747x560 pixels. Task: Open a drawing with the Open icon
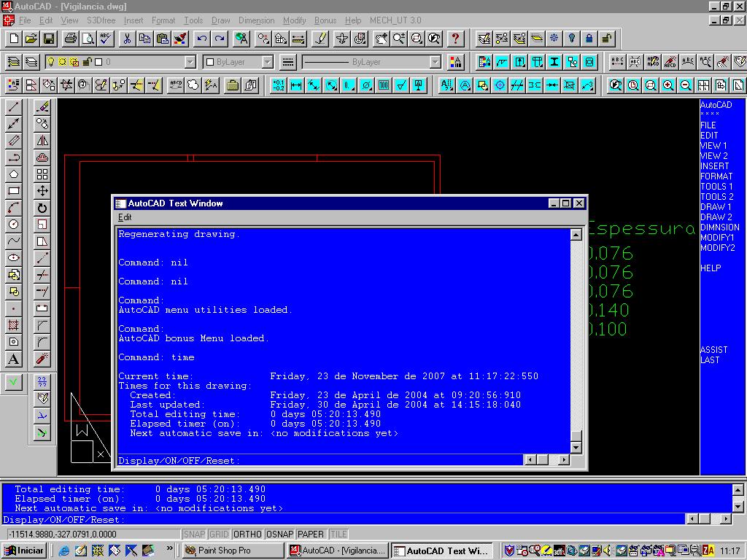click(31, 39)
